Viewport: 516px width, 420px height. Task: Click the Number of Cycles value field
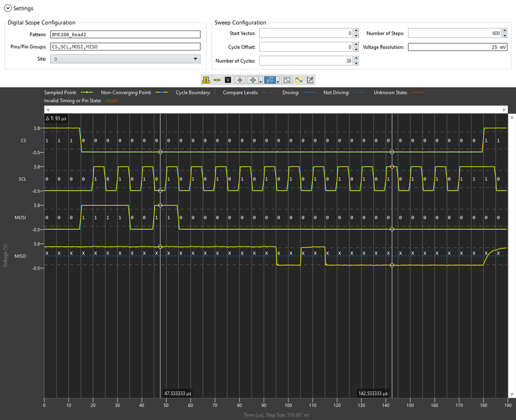click(306, 61)
